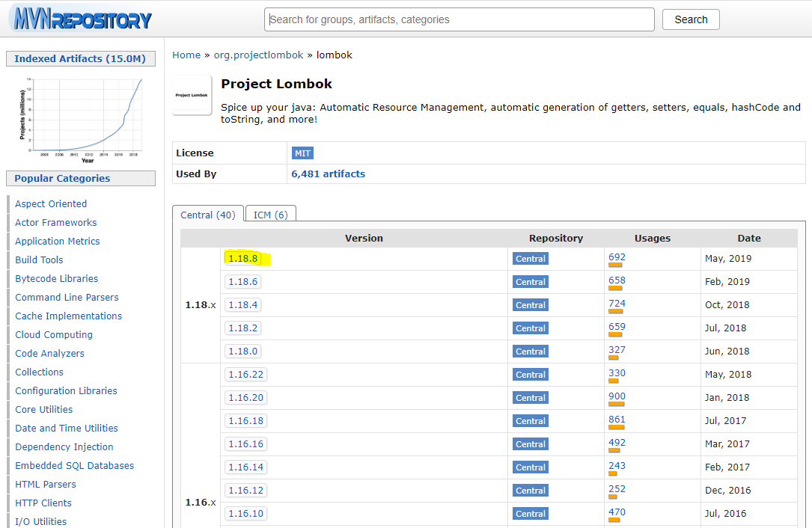Open the 243 usages link
812x528 pixels.
click(617, 467)
